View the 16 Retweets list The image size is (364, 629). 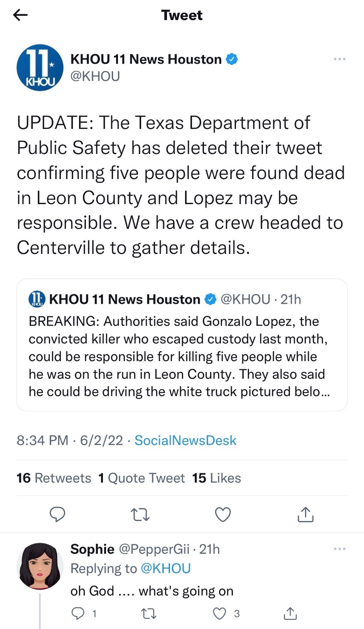[54, 478]
